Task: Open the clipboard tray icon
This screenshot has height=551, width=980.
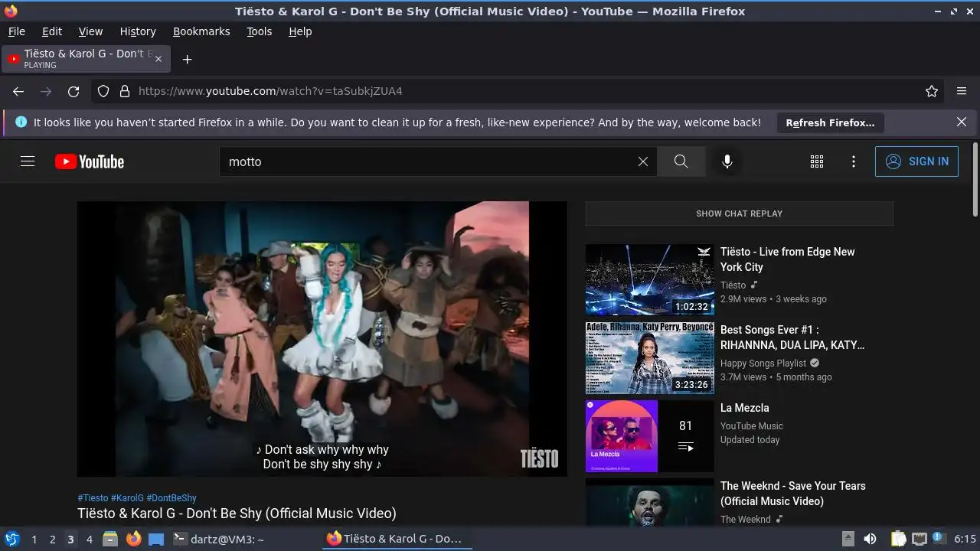Action: 899,539
